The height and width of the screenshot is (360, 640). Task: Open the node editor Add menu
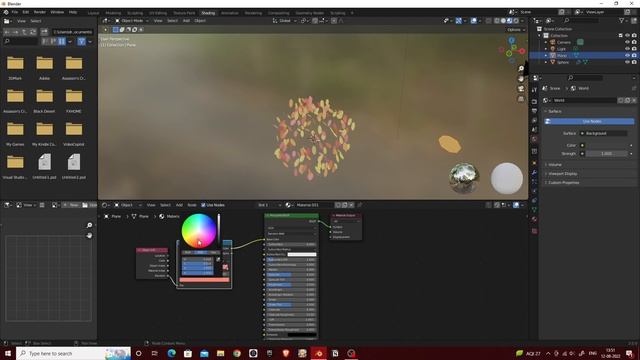tap(179, 205)
